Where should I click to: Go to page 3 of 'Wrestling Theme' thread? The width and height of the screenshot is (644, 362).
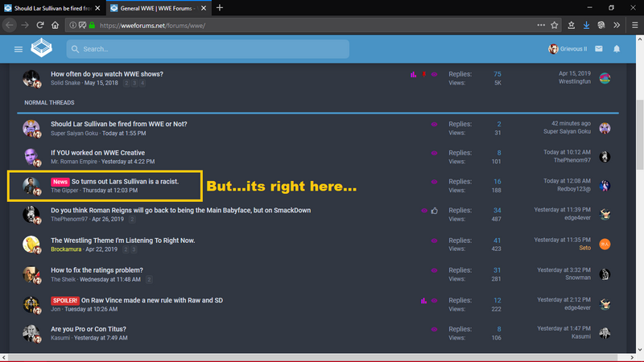pos(134,249)
